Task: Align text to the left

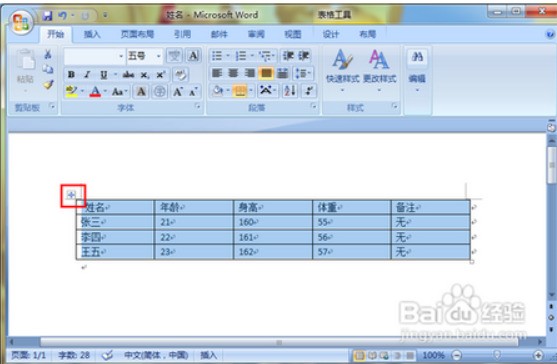Action: click(217, 74)
